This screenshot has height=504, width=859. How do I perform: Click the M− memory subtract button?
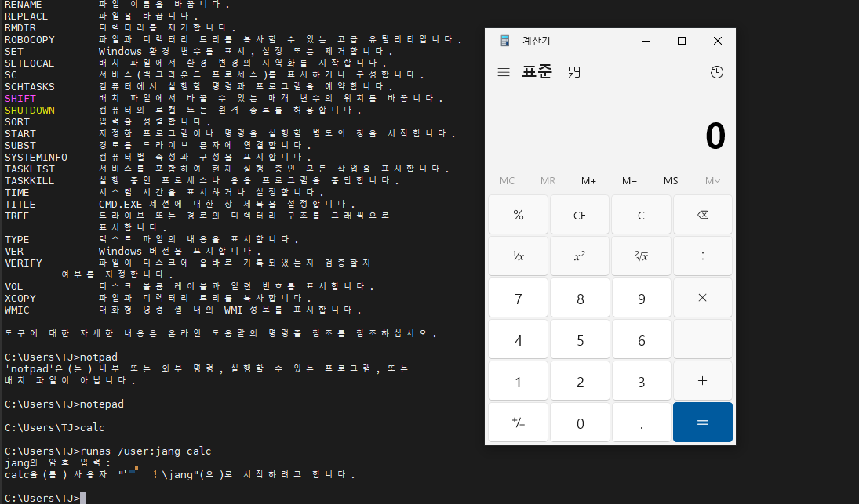pyautogui.click(x=629, y=180)
